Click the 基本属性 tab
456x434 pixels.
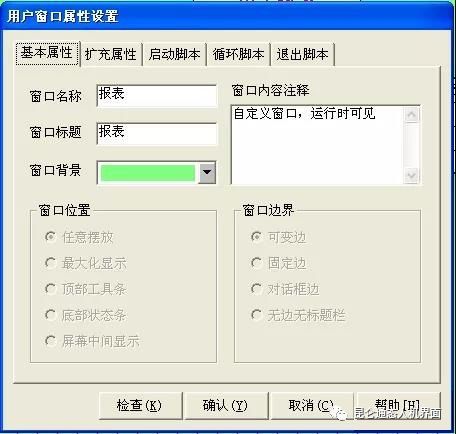click(47, 53)
